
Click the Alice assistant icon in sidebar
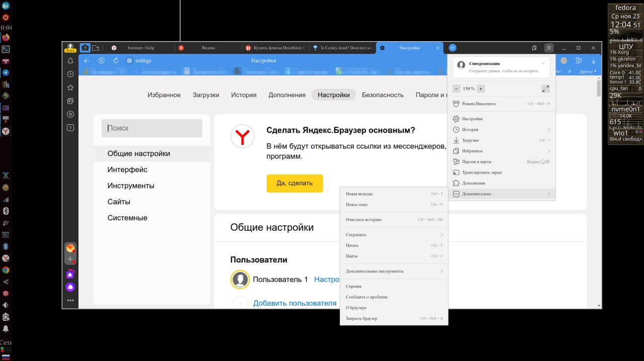(70, 287)
